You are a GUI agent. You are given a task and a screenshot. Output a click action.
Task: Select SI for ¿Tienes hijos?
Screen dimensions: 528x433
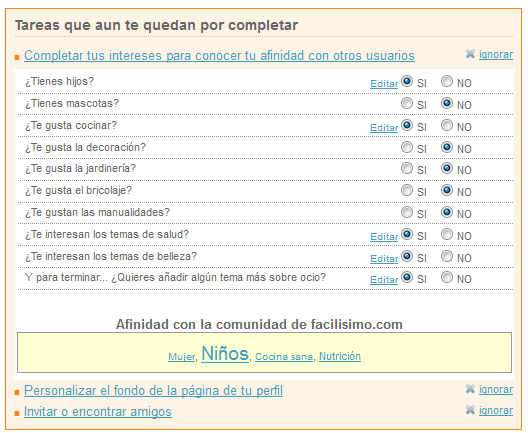click(407, 81)
